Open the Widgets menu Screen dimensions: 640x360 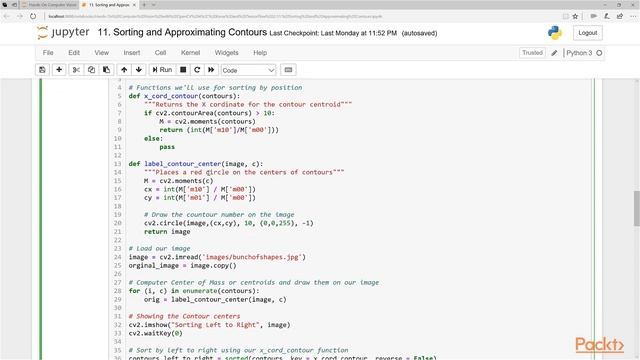[x=227, y=53]
